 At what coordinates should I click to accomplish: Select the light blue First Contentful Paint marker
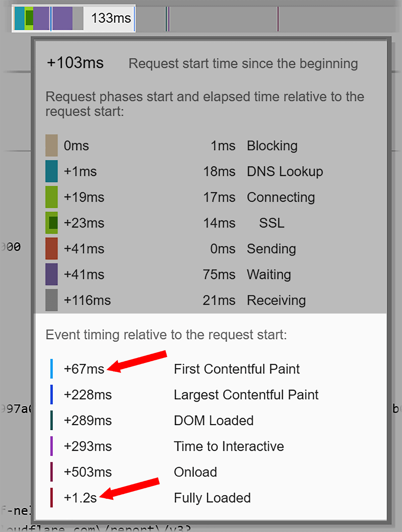point(52,369)
